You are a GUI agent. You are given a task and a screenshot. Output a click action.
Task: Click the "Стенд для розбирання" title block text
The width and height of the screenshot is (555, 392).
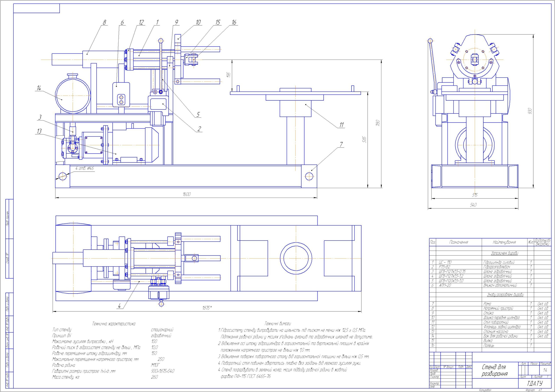[x=495, y=371]
